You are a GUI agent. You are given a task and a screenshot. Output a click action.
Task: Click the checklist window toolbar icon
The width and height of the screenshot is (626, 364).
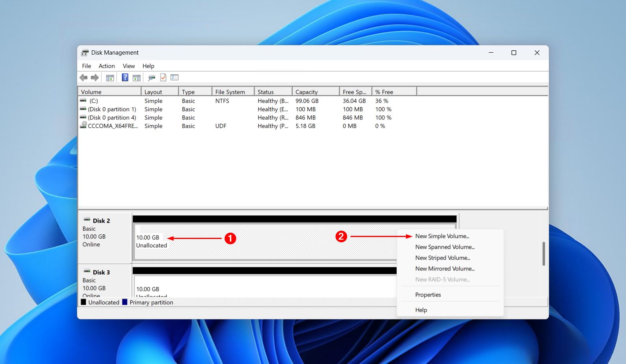pyautogui.click(x=175, y=77)
